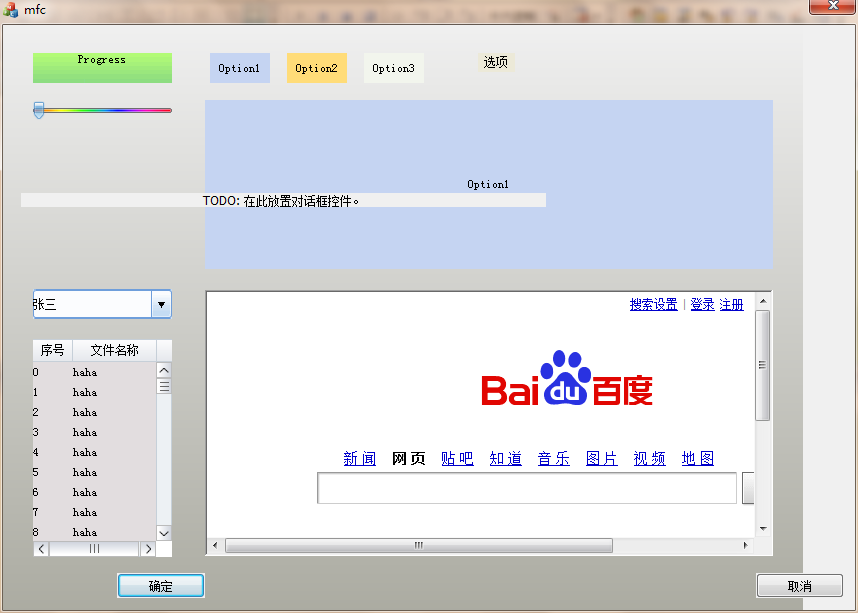Select list row 1 haha

click(x=95, y=392)
